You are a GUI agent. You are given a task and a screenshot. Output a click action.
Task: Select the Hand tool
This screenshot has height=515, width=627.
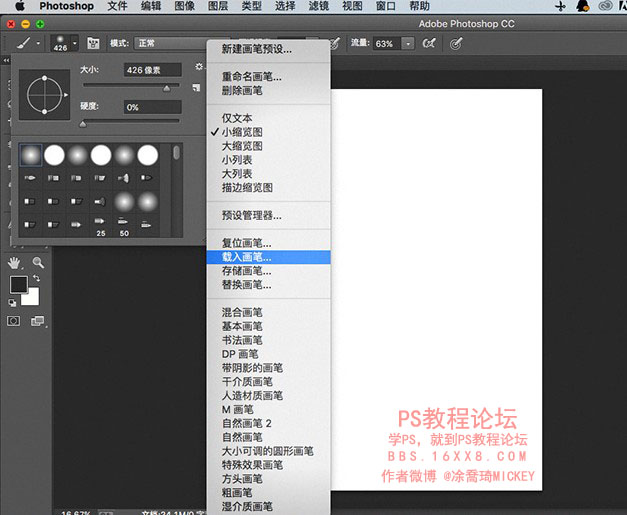click(x=14, y=263)
